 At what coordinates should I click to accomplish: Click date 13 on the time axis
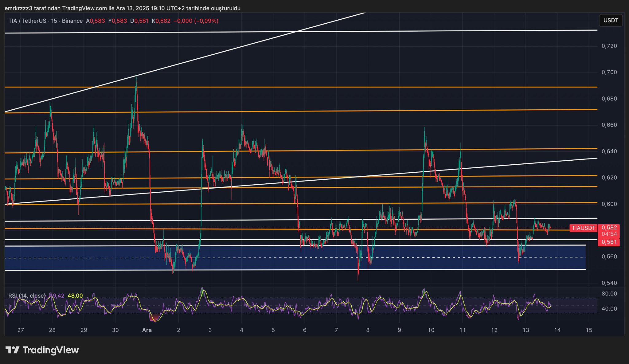point(526,330)
